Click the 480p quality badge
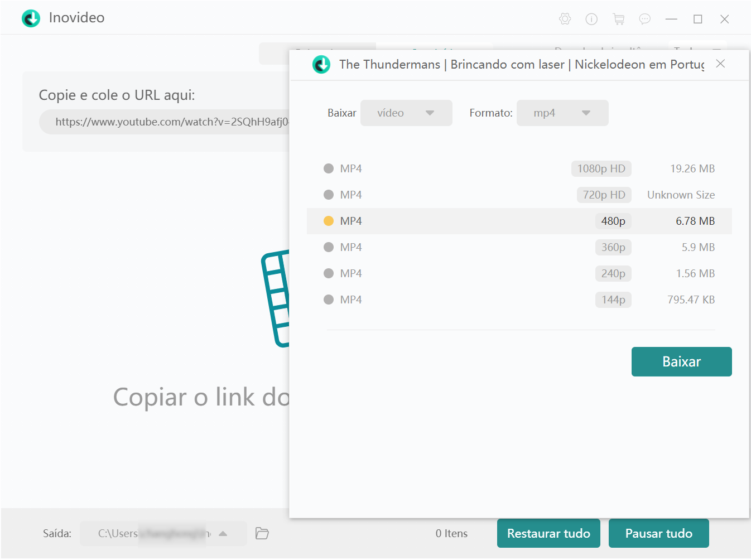 pyautogui.click(x=613, y=221)
